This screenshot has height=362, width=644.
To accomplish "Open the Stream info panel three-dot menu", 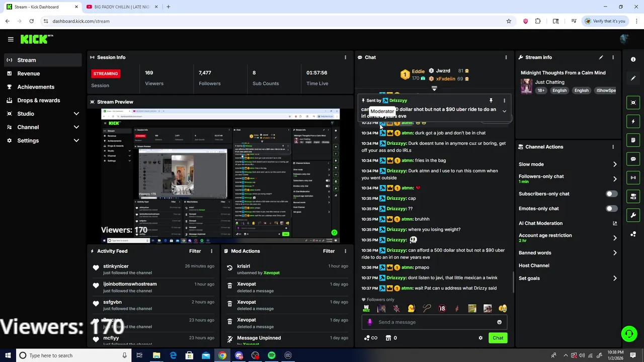I will point(613,57).
